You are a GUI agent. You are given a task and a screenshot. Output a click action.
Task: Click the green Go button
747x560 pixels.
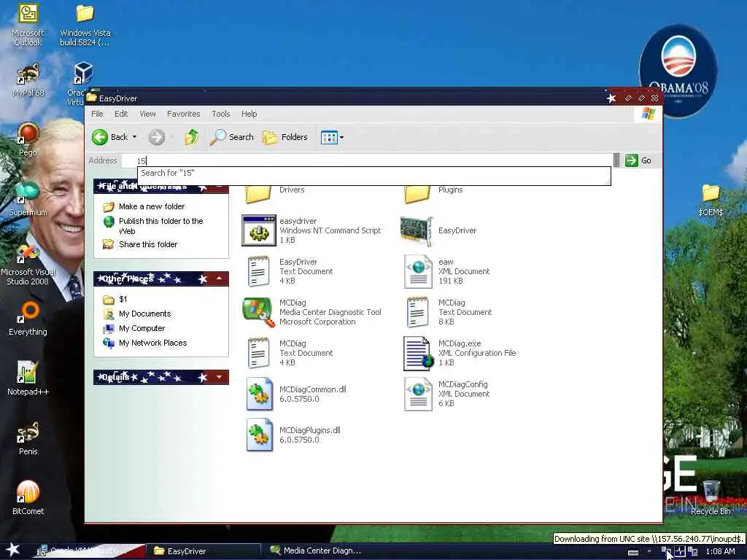point(638,160)
